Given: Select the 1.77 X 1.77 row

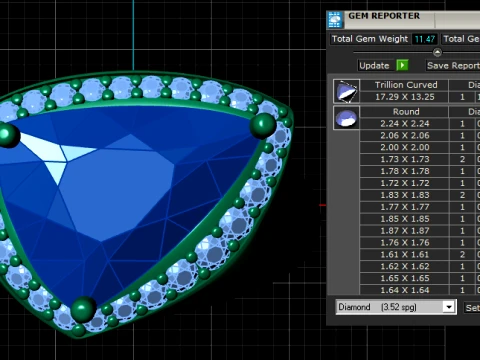Looking at the screenshot, I should tap(420, 207).
